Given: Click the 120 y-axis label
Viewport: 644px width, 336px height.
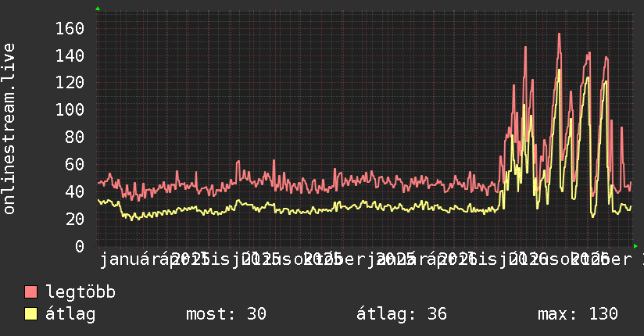Looking at the screenshot, I should click(x=70, y=83).
